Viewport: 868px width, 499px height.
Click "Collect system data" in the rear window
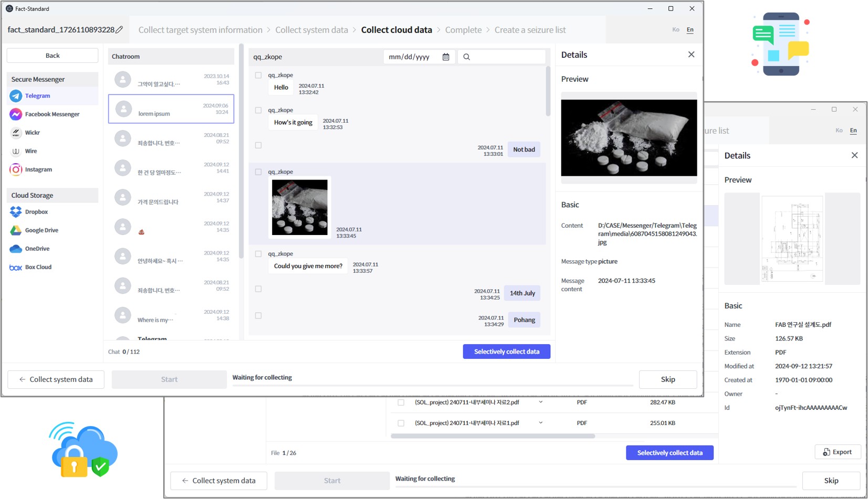218,481
